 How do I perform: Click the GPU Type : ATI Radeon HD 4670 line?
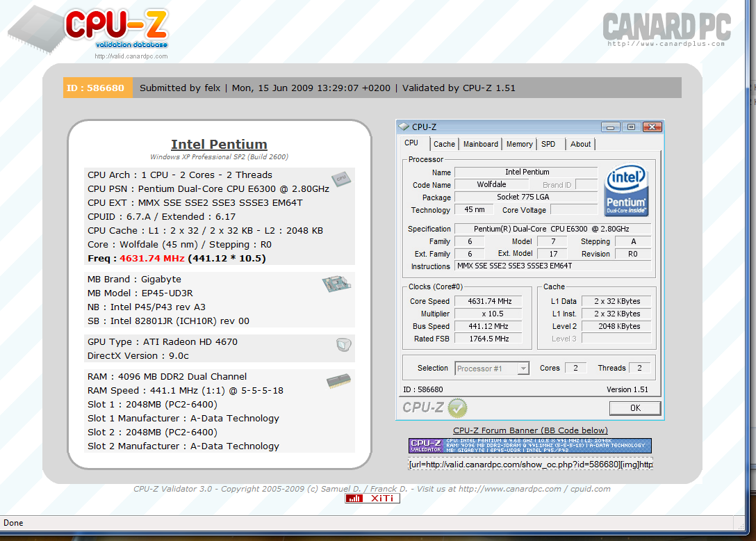coord(163,341)
